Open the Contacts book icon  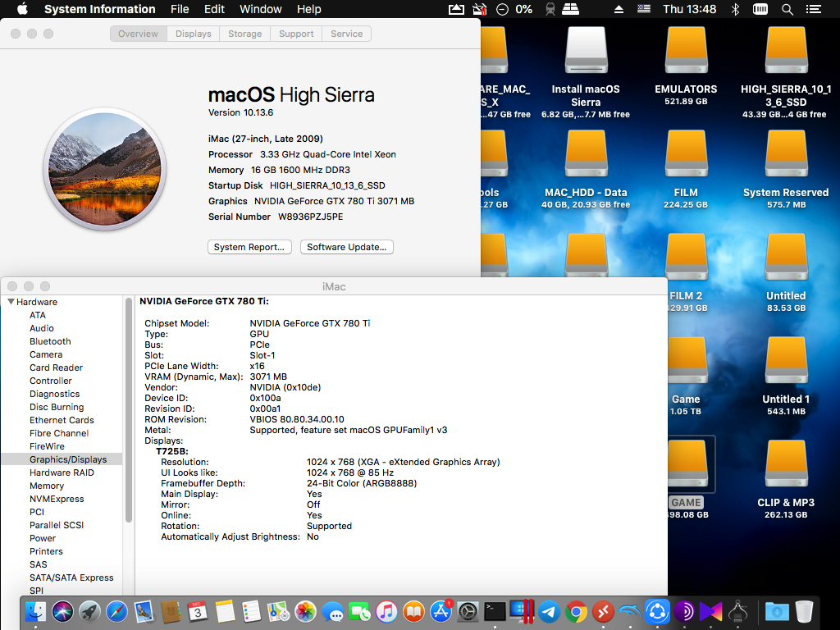click(171, 611)
